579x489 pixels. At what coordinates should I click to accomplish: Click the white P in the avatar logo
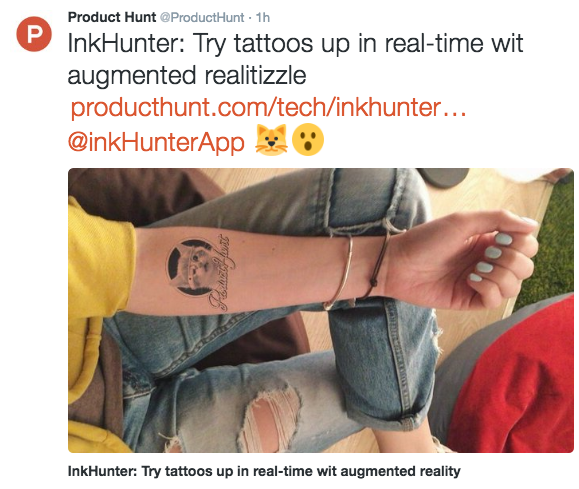[x=34, y=34]
